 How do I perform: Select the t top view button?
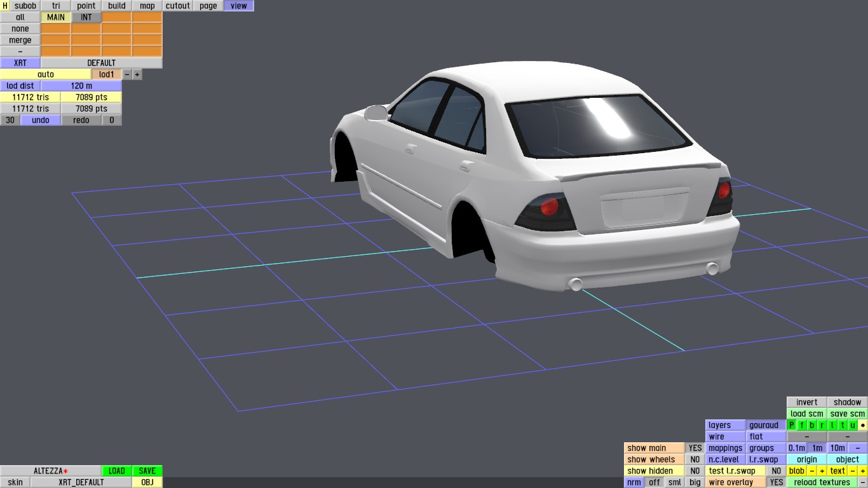[x=843, y=425]
